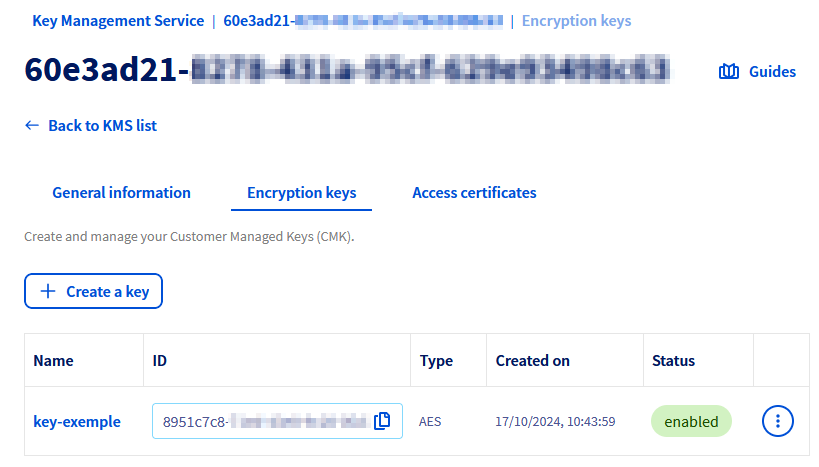Click the enabled status badge

pos(691,422)
